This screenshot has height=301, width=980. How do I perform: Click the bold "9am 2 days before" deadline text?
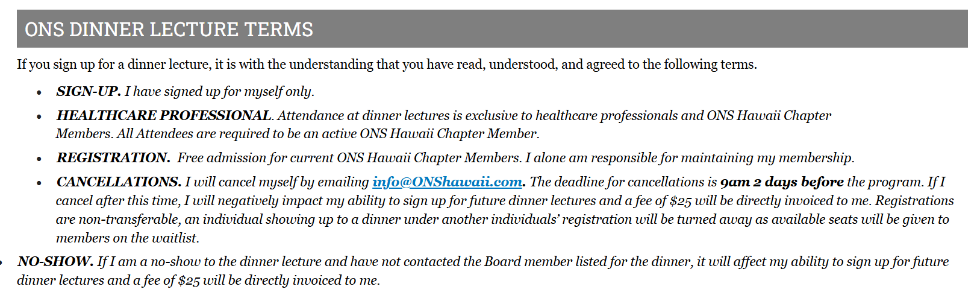click(x=782, y=182)
